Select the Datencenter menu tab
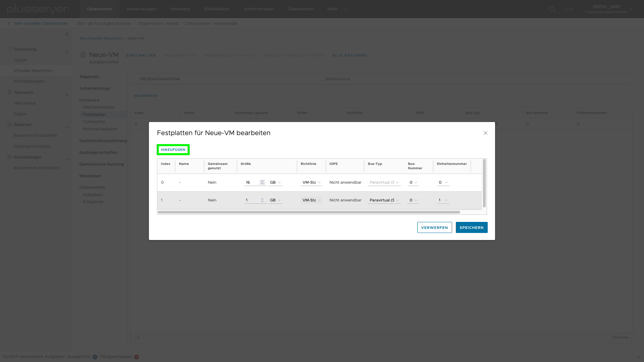Screen dimensions: 644x362 pyautogui.click(x=100, y=9)
